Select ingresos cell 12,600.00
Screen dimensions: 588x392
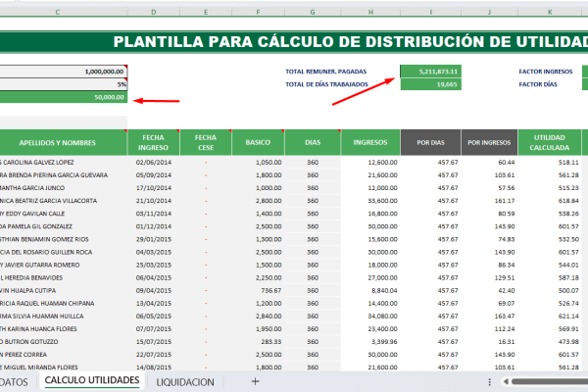pos(370,163)
